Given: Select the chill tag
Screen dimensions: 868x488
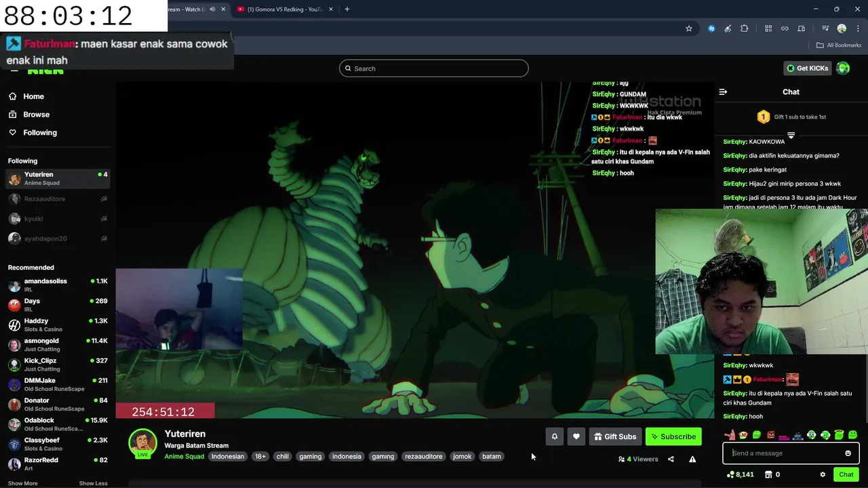Looking at the screenshot, I should point(283,456).
